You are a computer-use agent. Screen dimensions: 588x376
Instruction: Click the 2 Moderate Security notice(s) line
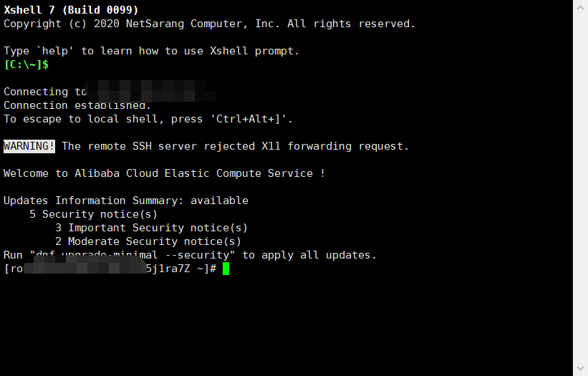[x=148, y=241]
